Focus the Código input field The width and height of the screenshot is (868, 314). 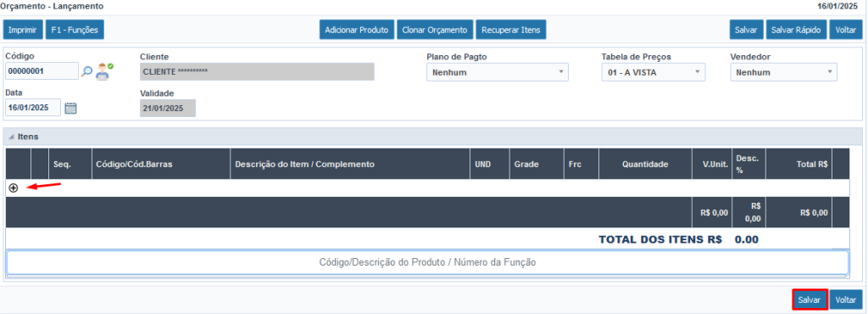coord(42,71)
